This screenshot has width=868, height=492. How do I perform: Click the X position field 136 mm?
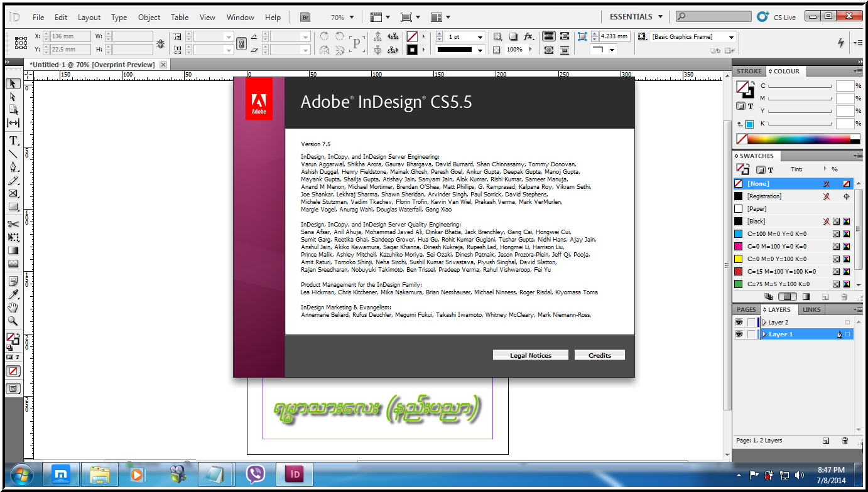pyautogui.click(x=69, y=36)
